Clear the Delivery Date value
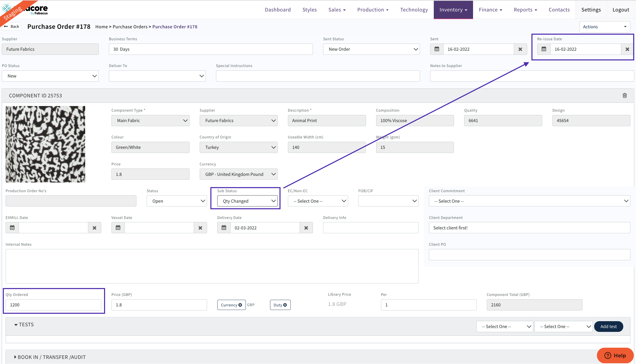Screen dimensions: 636x364 [x=306, y=228]
